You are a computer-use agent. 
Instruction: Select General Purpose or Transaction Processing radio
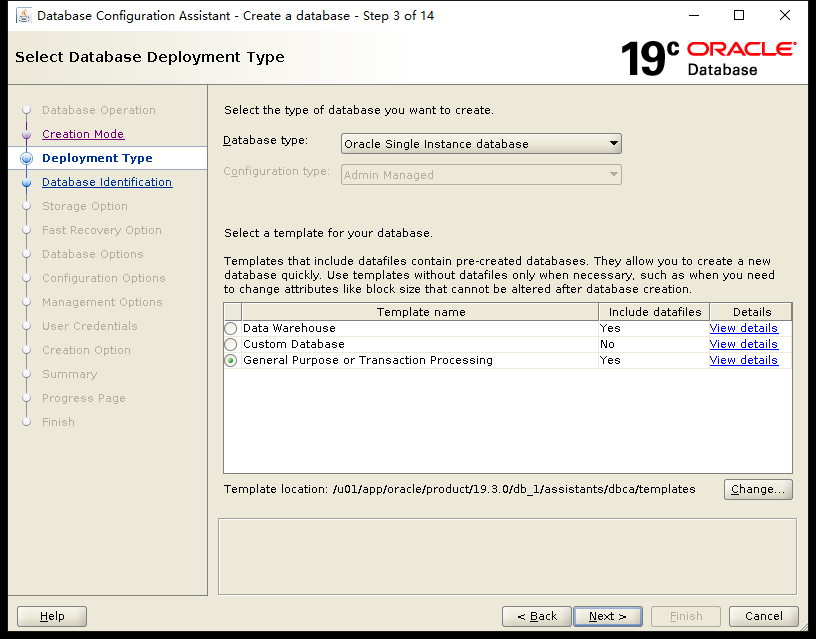point(231,361)
